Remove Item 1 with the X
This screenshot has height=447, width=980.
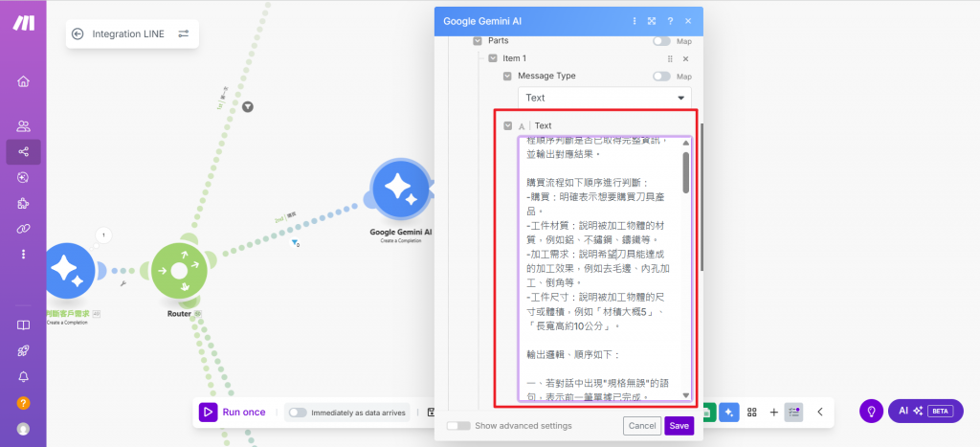(x=685, y=58)
